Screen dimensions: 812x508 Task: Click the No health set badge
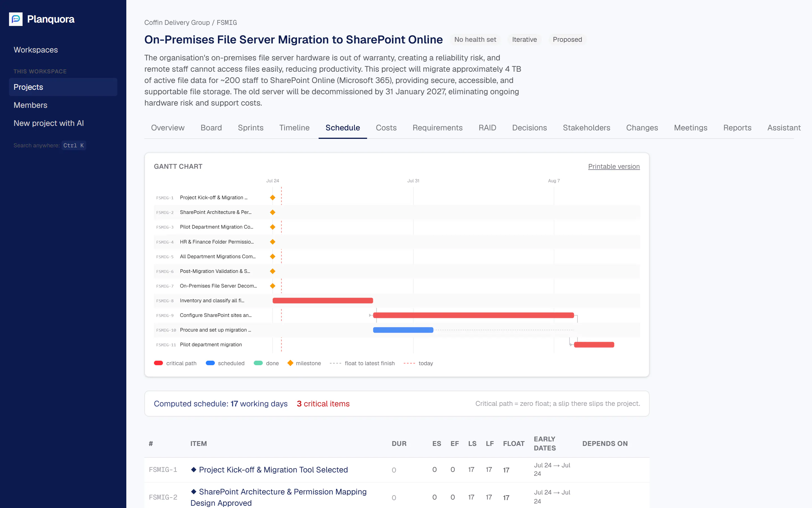475,39
